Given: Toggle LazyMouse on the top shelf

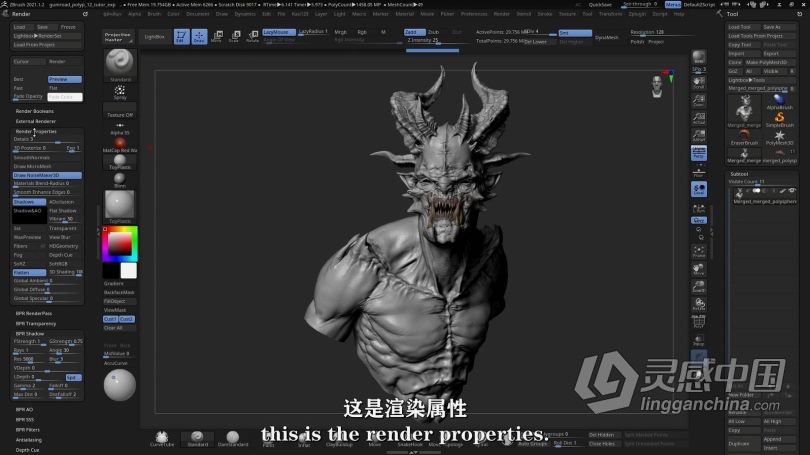Looking at the screenshot, I should point(279,32).
